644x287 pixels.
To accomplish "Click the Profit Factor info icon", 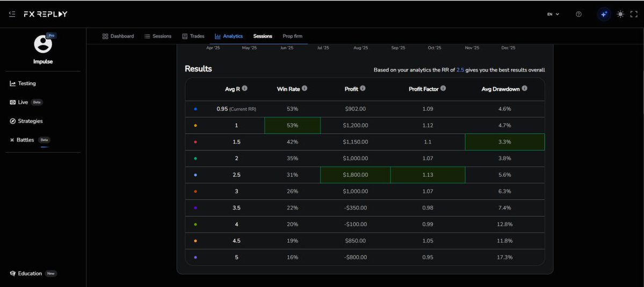I will click(443, 88).
